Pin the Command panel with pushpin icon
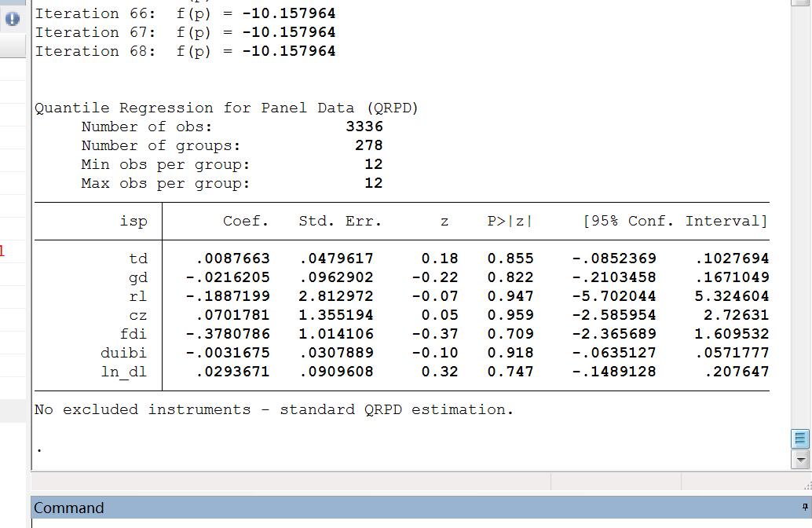Viewport: 812px width, 528px height. tap(805, 507)
